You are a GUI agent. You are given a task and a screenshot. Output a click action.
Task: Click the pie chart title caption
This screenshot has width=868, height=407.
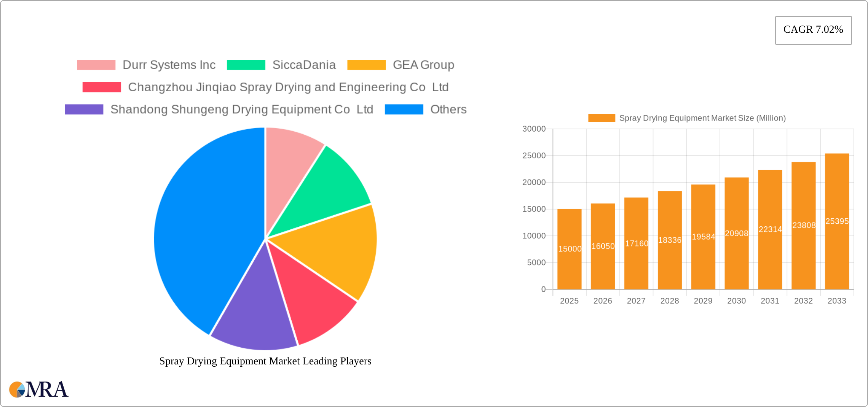pos(265,361)
